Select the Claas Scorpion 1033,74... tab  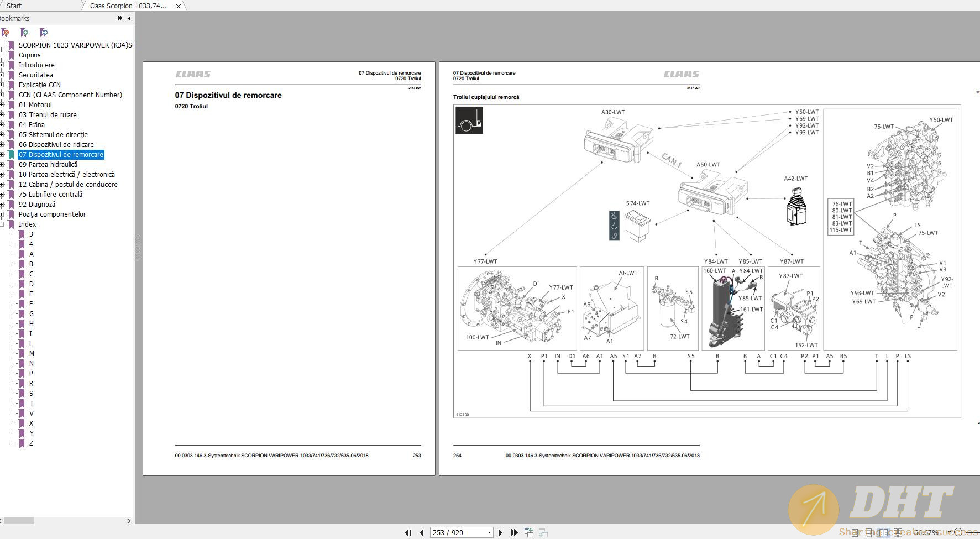128,6
